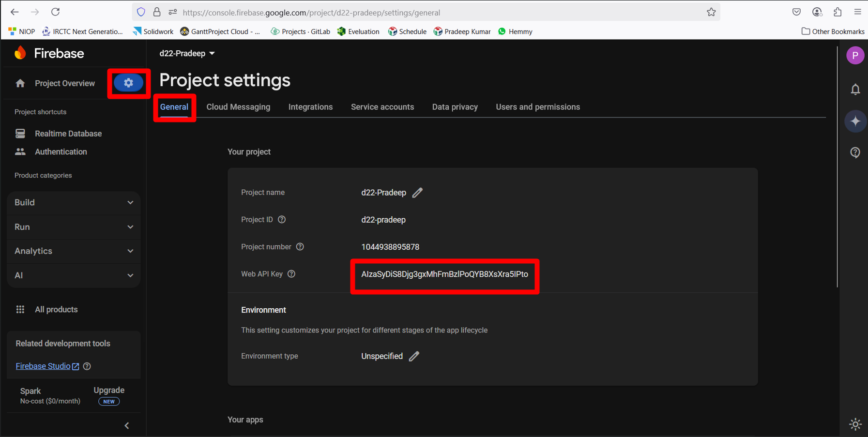The width and height of the screenshot is (868, 437).
Task: Expand the Analytics category
Action: pos(74,251)
